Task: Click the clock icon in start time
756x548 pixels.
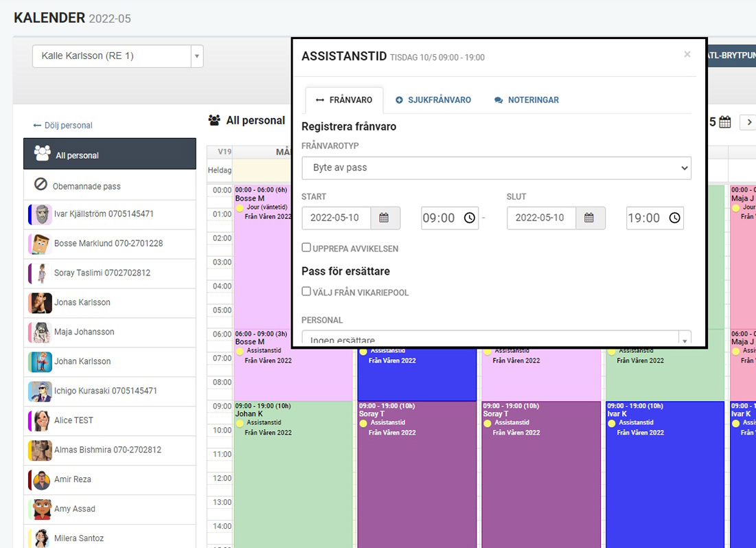Action: coord(470,218)
